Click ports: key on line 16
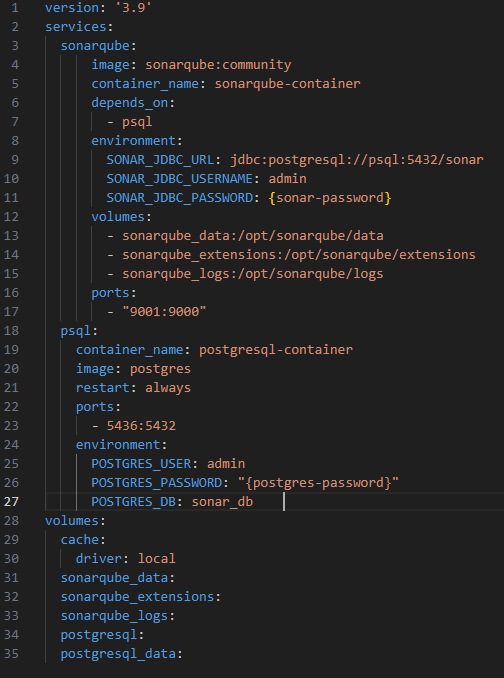The height and width of the screenshot is (678, 504). 114,293
